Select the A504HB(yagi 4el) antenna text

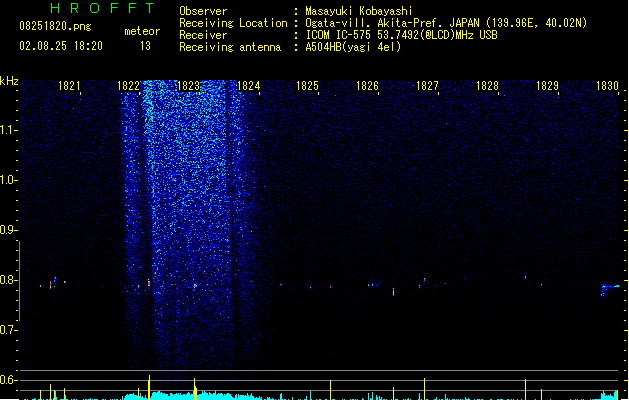click(x=353, y=47)
